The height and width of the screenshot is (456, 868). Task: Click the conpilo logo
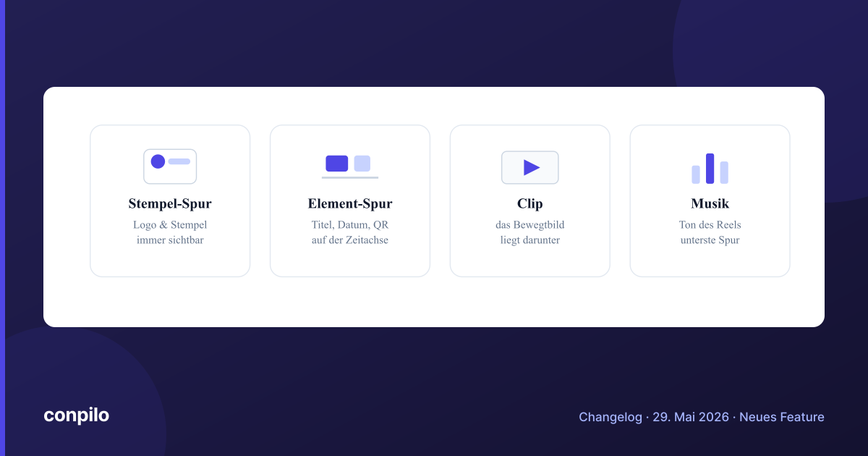pyautogui.click(x=77, y=415)
